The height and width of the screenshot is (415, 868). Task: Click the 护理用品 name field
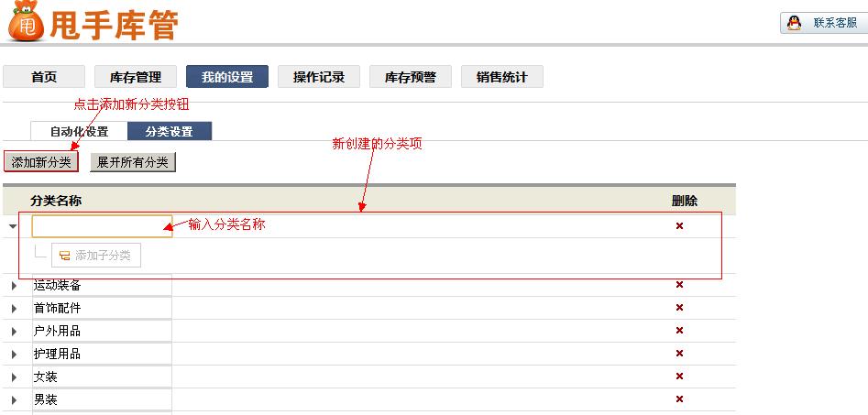pyautogui.click(x=103, y=354)
